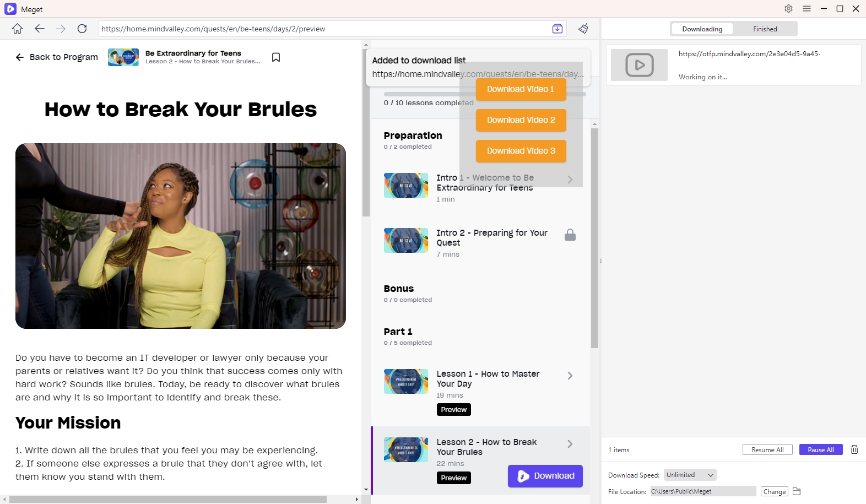Select Lesson 1 - How to Master Your Day title
This screenshot has width=866, height=504.
(x=488, y=378)
